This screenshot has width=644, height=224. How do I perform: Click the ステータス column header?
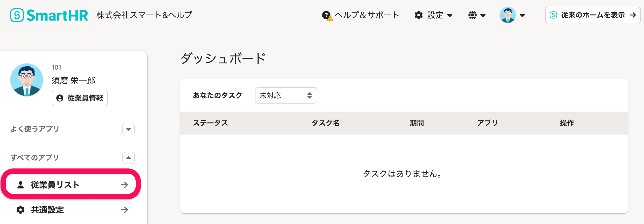[210, 123]
